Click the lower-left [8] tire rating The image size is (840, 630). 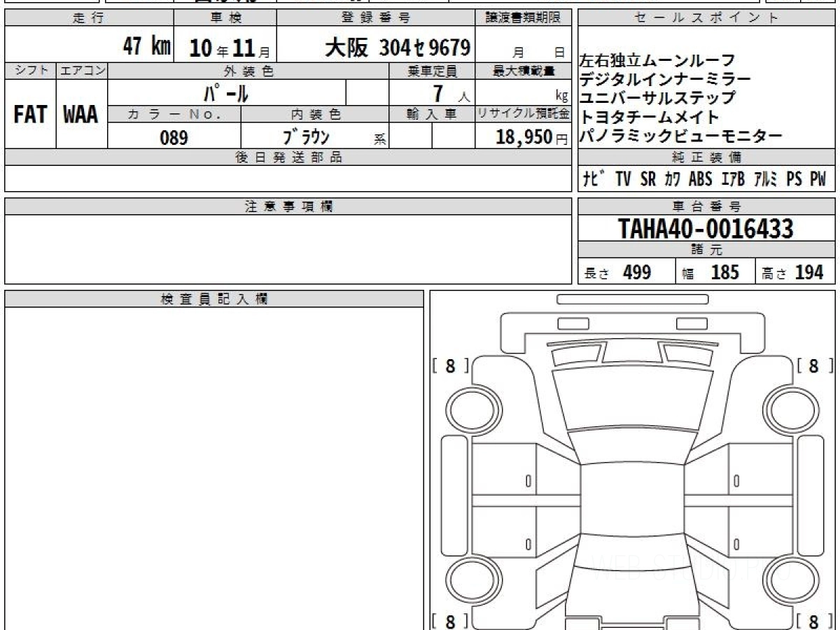pos(450,621)
